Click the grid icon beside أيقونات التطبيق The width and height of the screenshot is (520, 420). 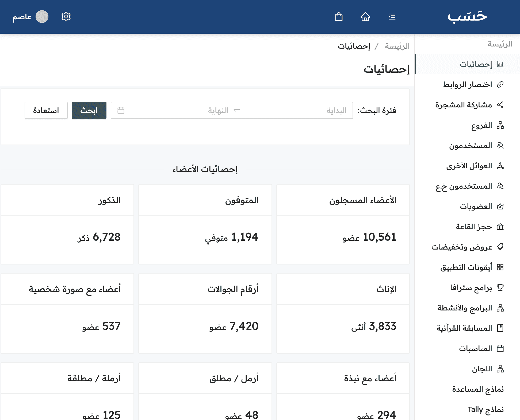point(500,267)
